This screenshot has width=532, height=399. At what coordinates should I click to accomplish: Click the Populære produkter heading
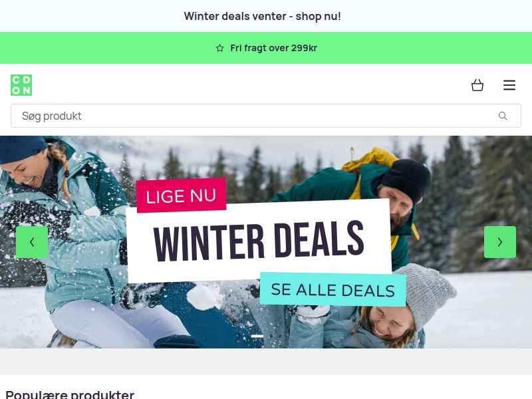click(70, 394)
